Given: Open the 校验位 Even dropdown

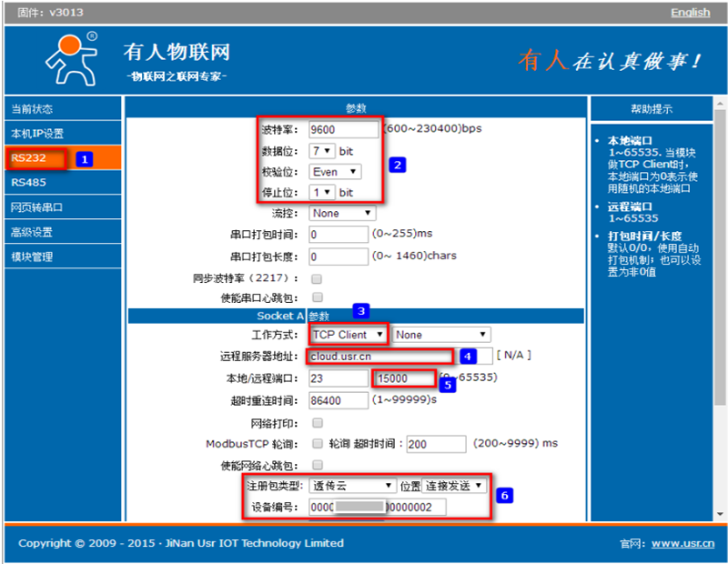Looking at the screenshot, I should pos(335,171).
